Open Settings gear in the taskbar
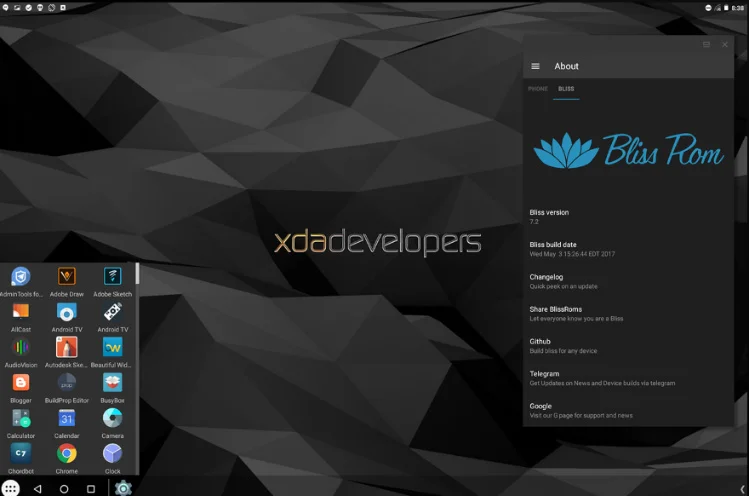The image size is (749, 496). [123, 488]
